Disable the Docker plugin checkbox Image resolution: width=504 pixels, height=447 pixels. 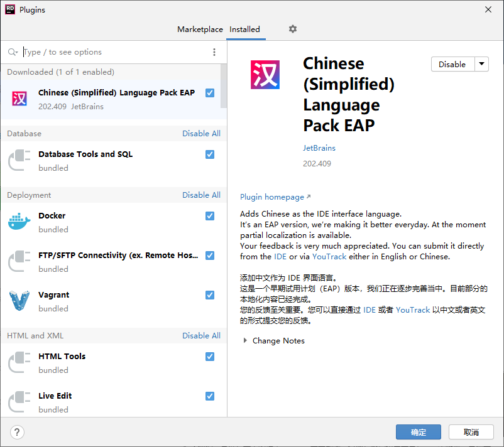[x=210, y=216]
